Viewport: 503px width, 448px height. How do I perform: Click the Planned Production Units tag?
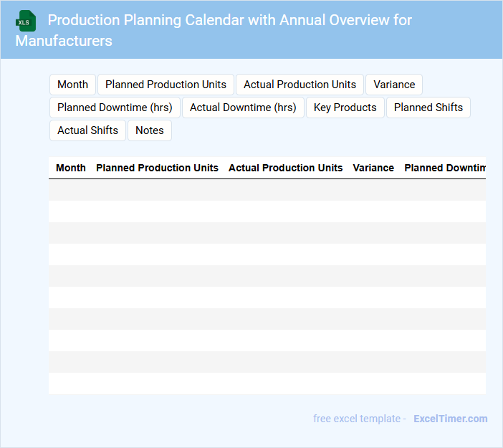166,85
